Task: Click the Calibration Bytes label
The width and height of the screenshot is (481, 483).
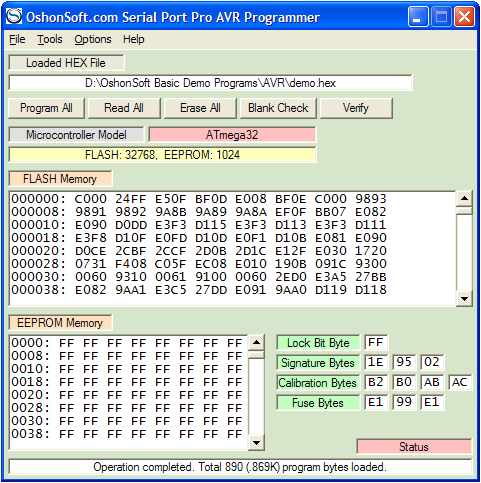Action: [x=318, y=383]
